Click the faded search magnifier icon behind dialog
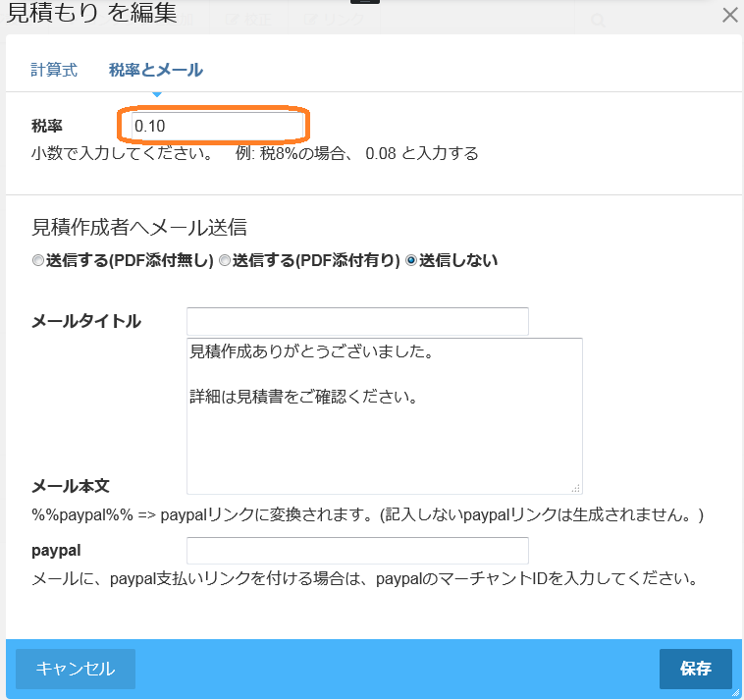 pyautogui.click(x=597, y=20)
